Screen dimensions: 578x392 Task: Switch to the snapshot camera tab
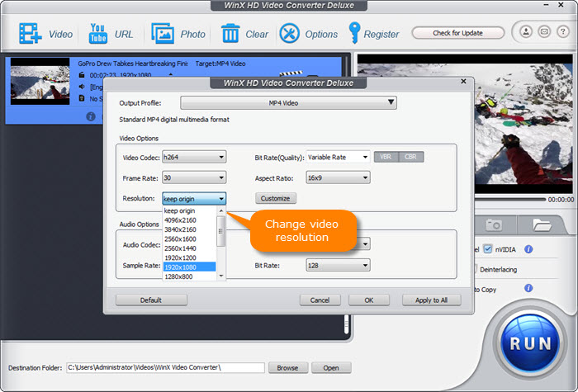(x=493, y=224)
